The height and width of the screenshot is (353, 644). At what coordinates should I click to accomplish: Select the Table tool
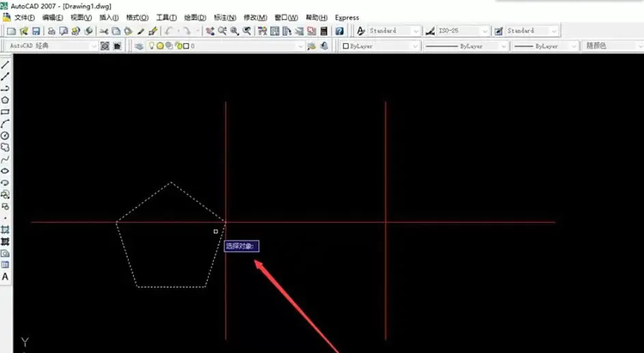(x=5, y=265)
